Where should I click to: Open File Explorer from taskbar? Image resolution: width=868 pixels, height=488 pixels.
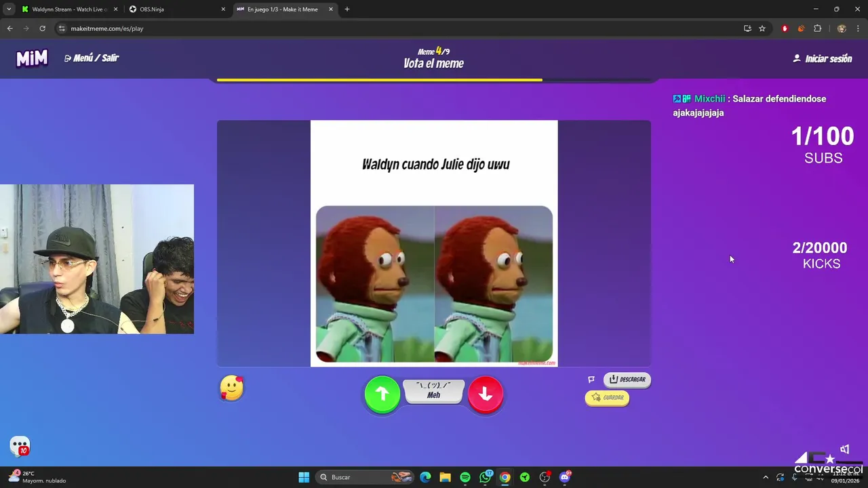point(445,477)
